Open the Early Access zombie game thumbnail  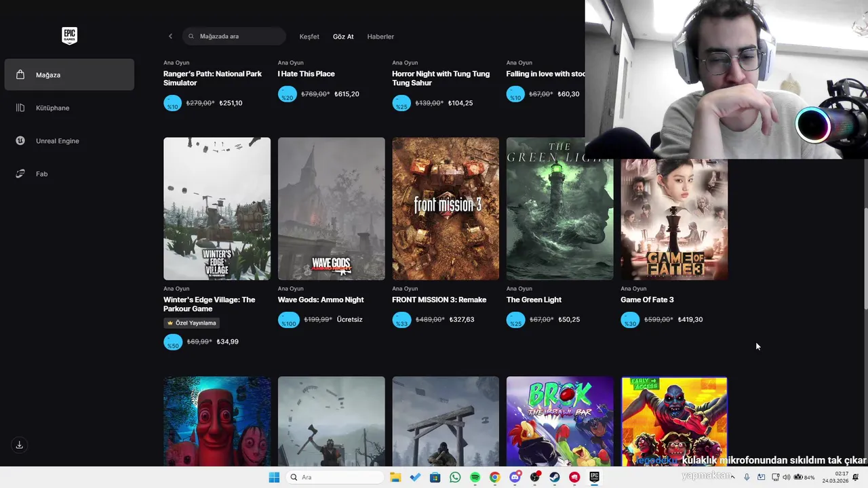coord(674,421)
